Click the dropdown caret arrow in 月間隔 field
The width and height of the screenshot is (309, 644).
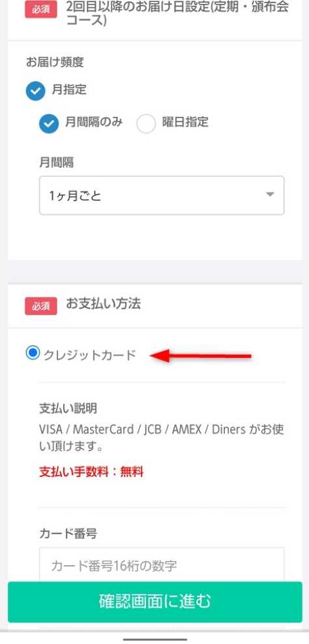(x=270, y=194)
